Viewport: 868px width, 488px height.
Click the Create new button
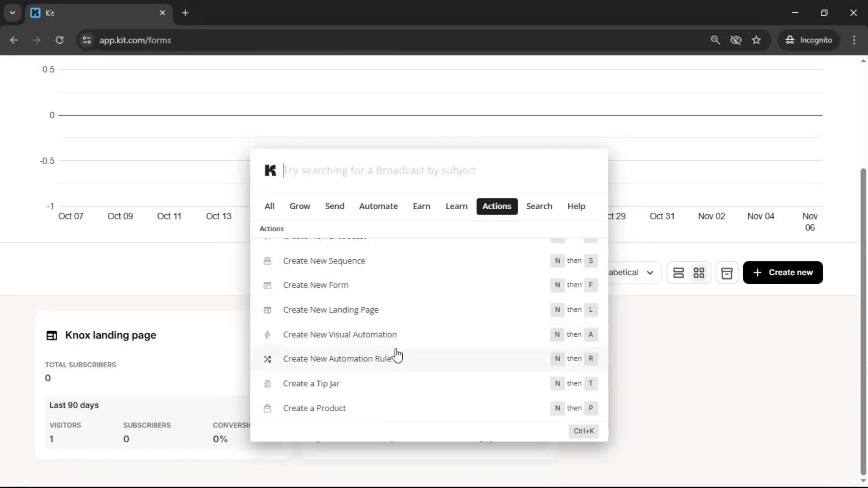[x=783, y=272]
